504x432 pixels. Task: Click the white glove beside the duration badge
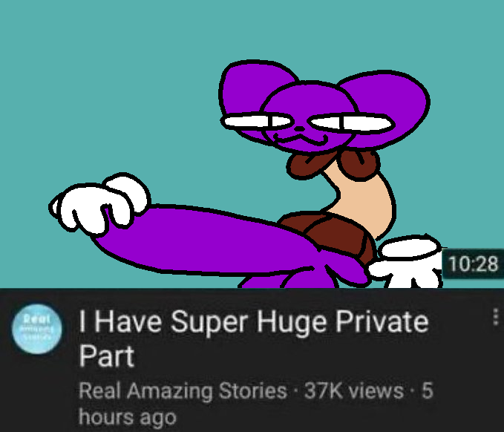click(408, 261)
